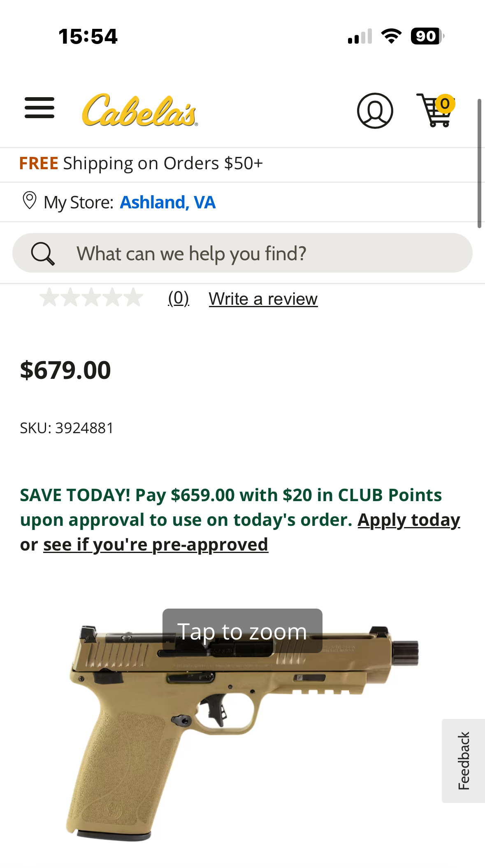The image size is (485, 868).
Task: Open 'see if you're pre-approved' link
Action: tap(155, 545)
